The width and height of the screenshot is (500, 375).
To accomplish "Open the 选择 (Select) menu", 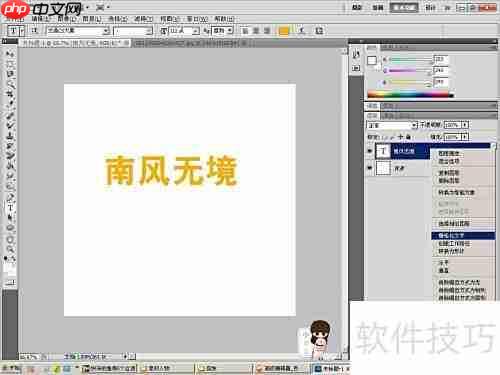I will tap(118, 19).
